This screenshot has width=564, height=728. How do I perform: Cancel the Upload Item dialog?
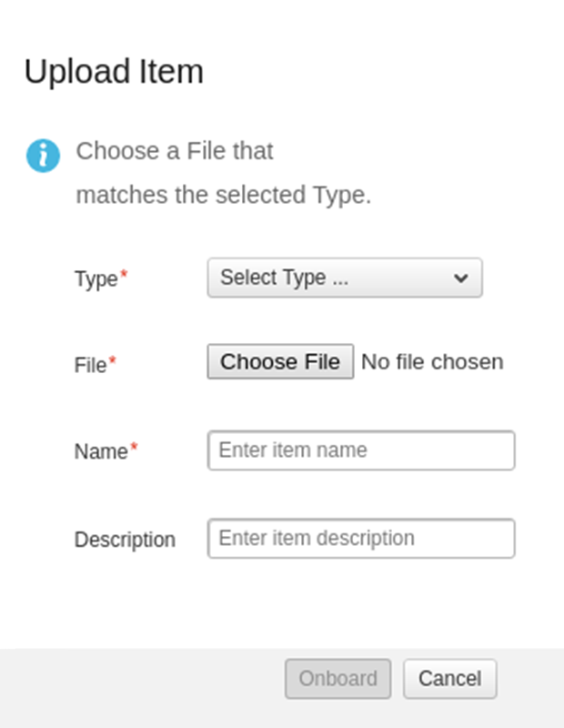click(450, 679)
